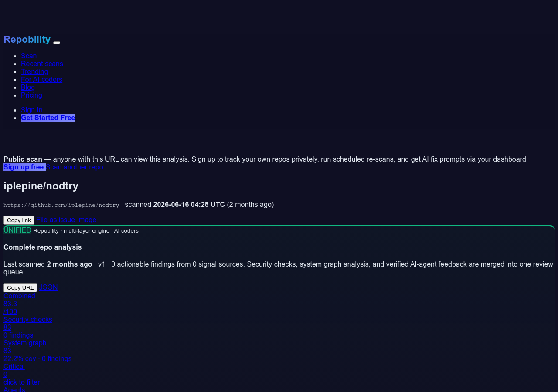Screen dimensions: 558x392
Task: Select the Combined score 83.3 card
Action: [x=19, y=304]
